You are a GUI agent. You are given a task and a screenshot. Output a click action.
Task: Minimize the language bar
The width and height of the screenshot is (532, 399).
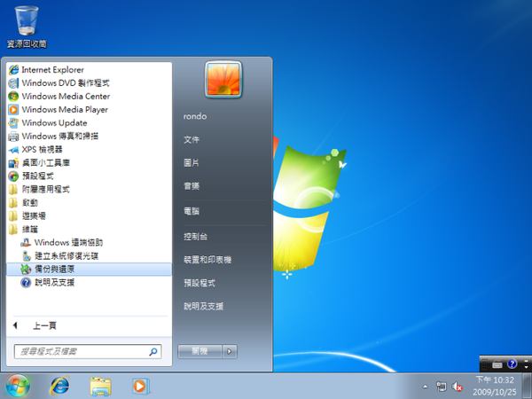coord(526,360)
